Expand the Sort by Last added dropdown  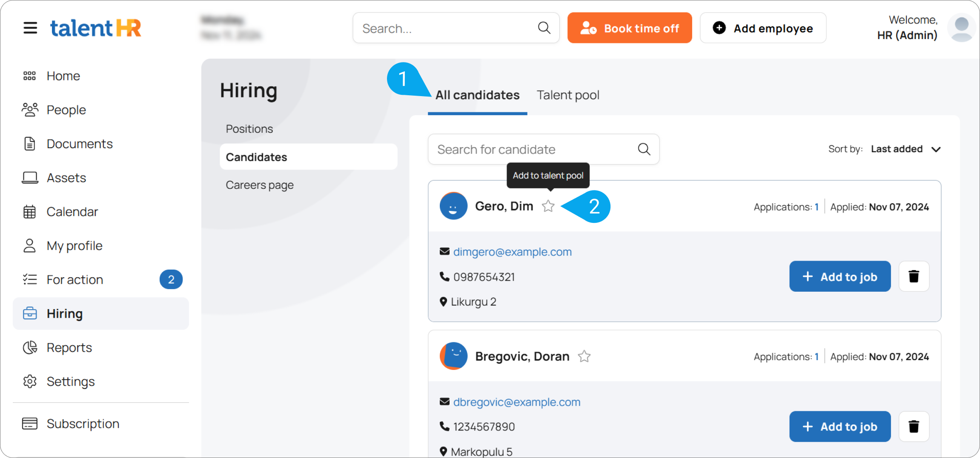click(905, 149)
